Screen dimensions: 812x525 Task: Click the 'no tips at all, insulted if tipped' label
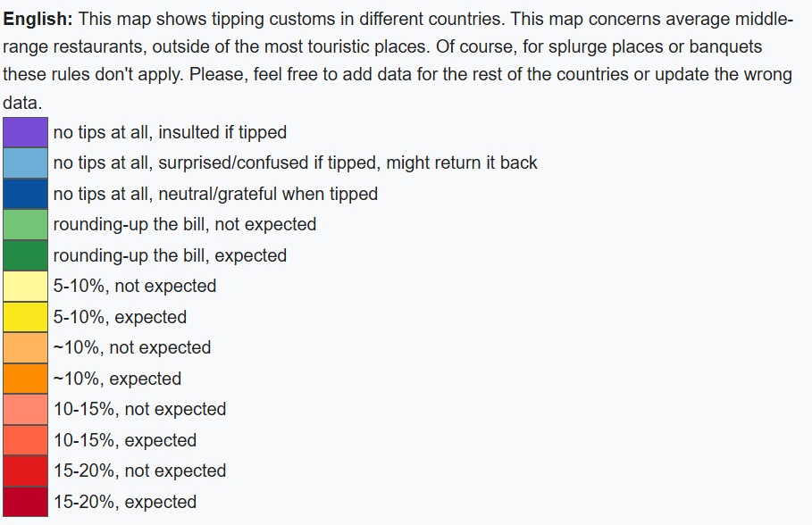(x=170, y=132)
